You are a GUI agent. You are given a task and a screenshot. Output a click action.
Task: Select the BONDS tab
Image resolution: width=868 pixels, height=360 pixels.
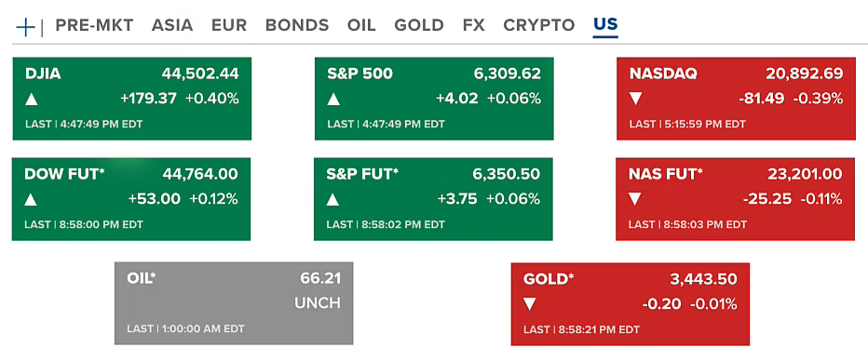(x=297, y=25)
